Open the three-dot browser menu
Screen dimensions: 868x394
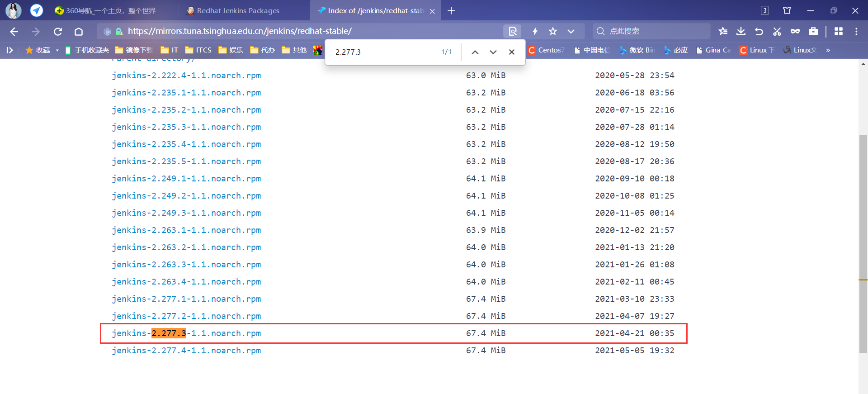click(x=856, y=31)
